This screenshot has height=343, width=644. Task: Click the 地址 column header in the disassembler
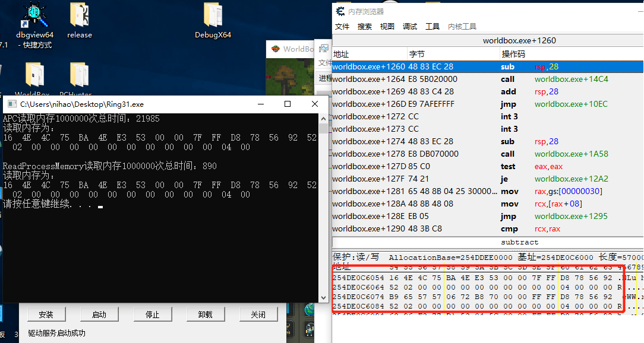tap(370, 54)
